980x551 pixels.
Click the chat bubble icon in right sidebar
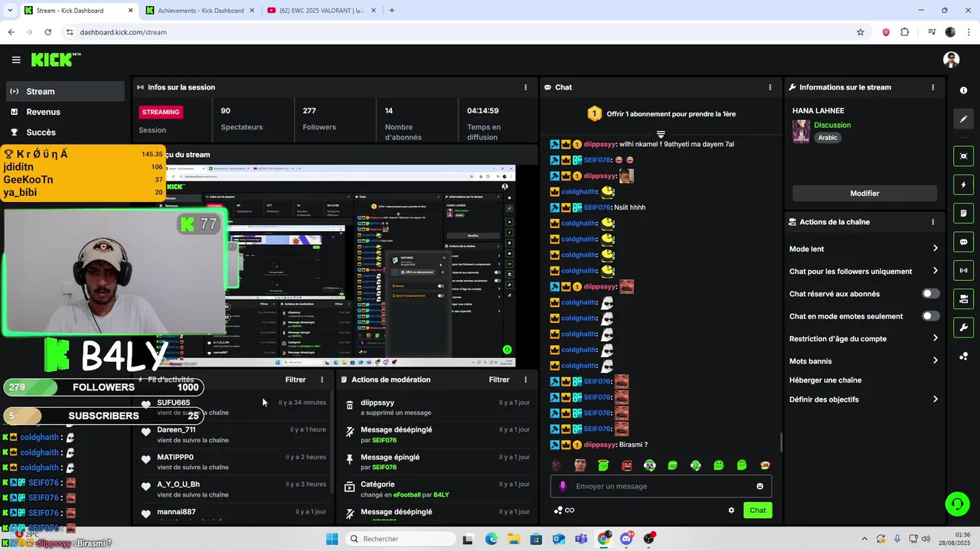click(963, 242)
